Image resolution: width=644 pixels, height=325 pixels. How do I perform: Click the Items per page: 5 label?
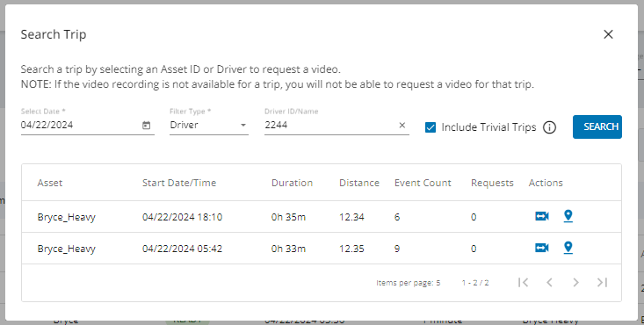coord(409,283)
